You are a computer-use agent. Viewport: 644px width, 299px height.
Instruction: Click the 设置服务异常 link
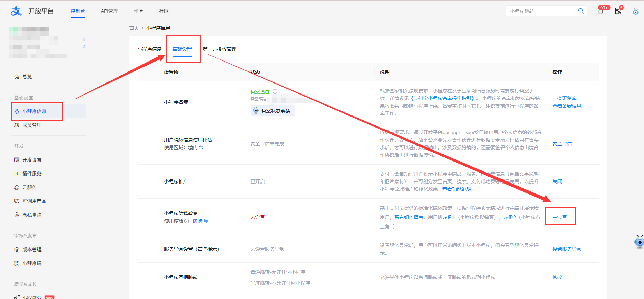(567, 249)
